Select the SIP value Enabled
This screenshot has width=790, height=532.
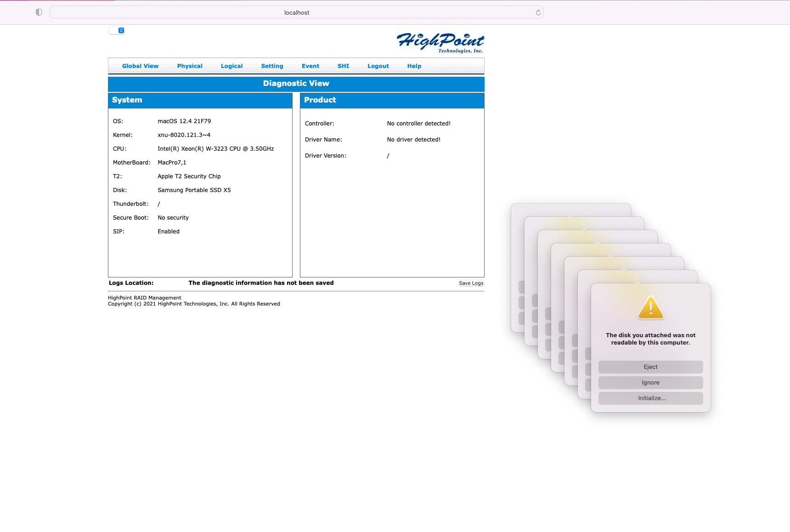pos(169,232)
